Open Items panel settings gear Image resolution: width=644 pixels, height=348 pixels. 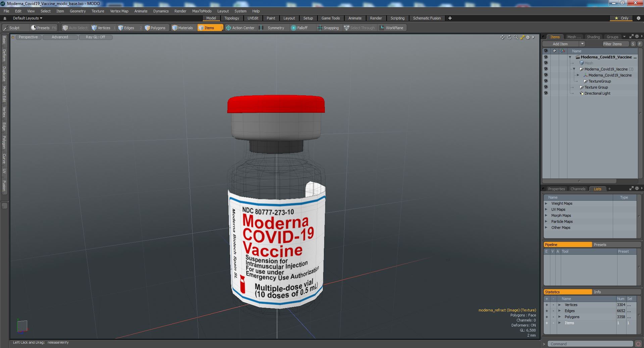(637, 37)
